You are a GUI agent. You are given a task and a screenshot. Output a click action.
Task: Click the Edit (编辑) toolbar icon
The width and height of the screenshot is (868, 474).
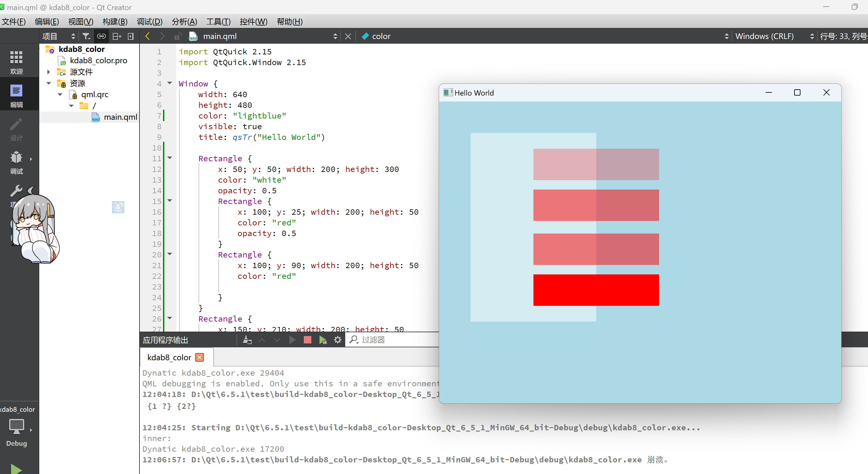pyautogui.click(x=16, y=91)
